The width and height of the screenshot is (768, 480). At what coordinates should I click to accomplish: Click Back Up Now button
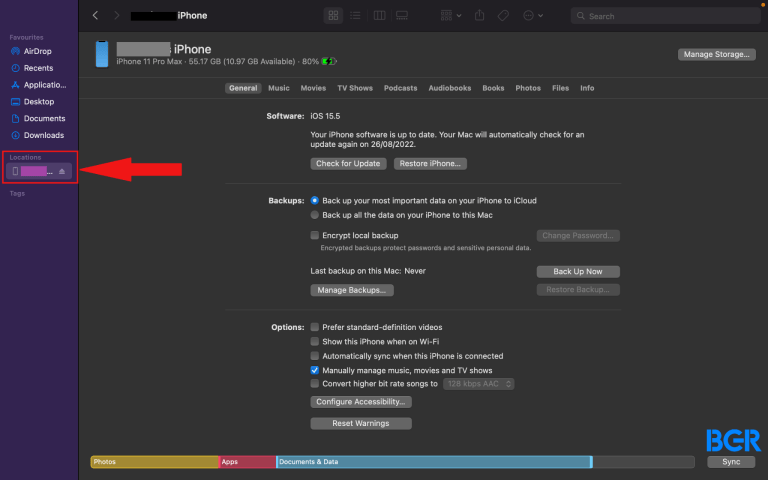click(x=578, y=271)
